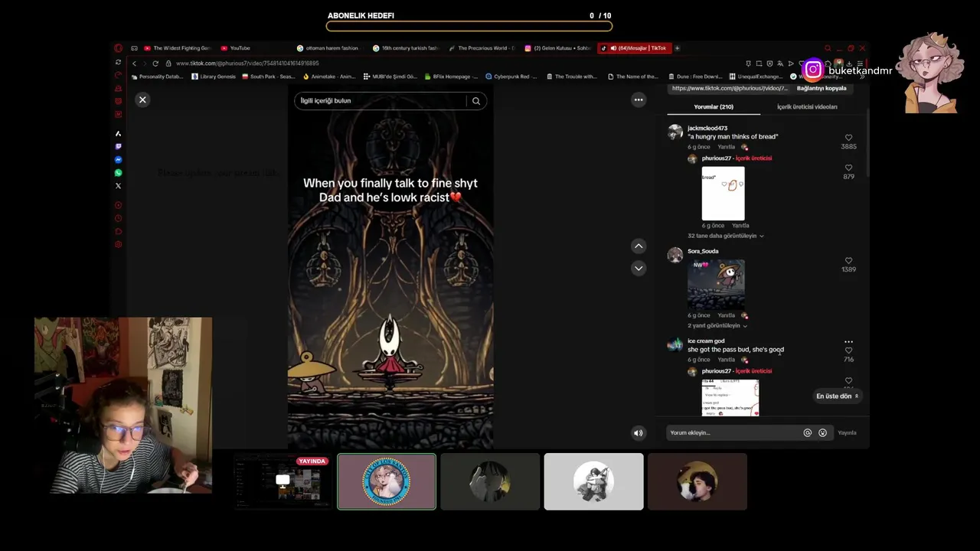Like phurious27's bread reply heart
This screenshot has height=551, width=980.
[x=848, y=168]
